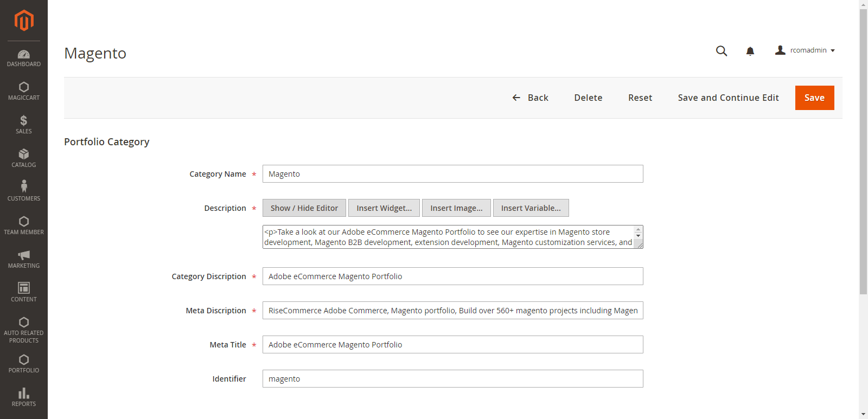Image resolution: width=868 pixels, height=419 pixels.
Task: Open the Dashboard sidebar menu
Action: [x=24, y=58]
